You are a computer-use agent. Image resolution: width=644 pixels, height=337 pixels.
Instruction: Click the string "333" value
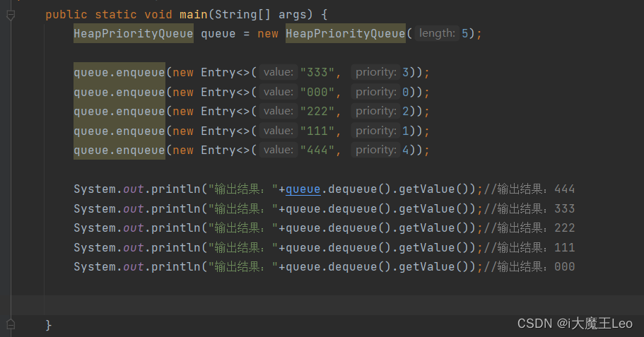(x=317, y=73)
